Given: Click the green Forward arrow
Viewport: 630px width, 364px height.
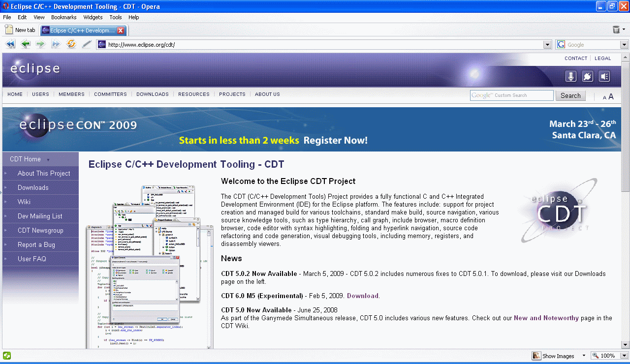Looking at the screenshot, I should (40, 44).
